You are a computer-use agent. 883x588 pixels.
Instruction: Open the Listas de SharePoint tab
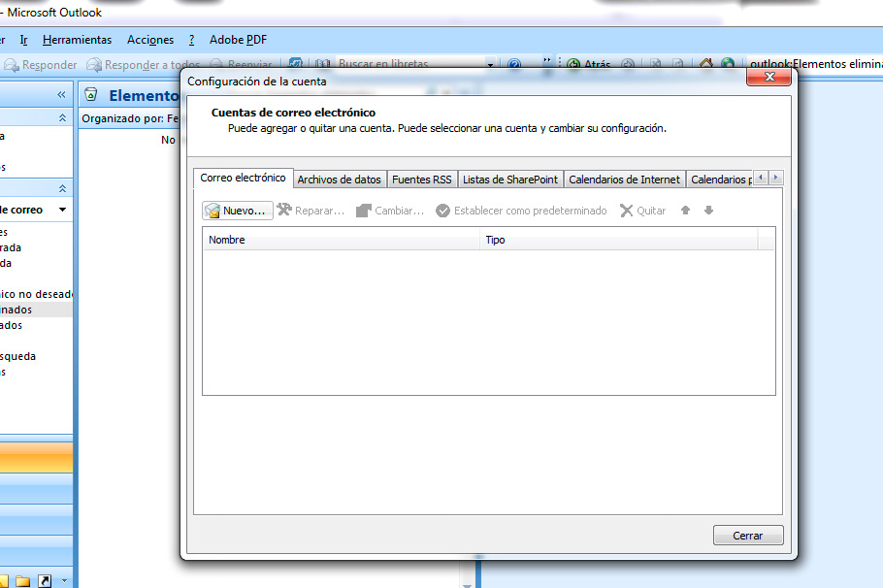(510, 180)
